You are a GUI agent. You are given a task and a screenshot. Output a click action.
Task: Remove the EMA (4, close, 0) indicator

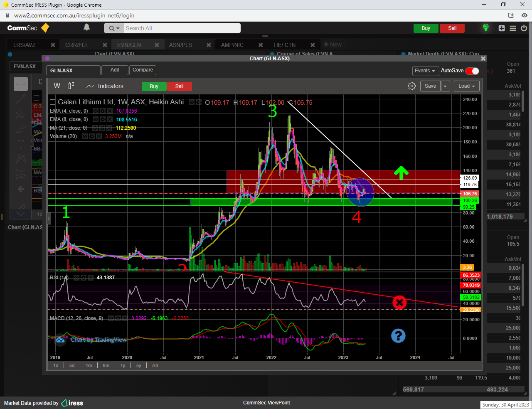[109, 111]
